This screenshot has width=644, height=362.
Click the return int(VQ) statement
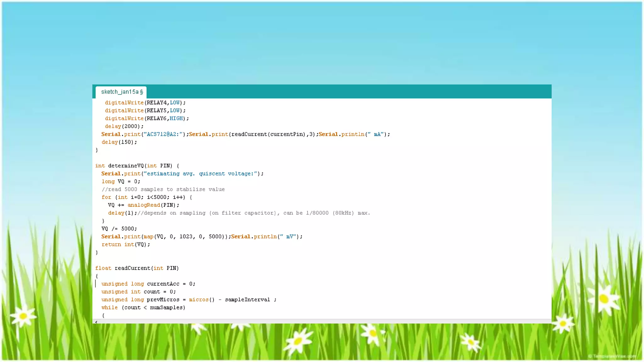pyautogui.click(x=126, y=244)
